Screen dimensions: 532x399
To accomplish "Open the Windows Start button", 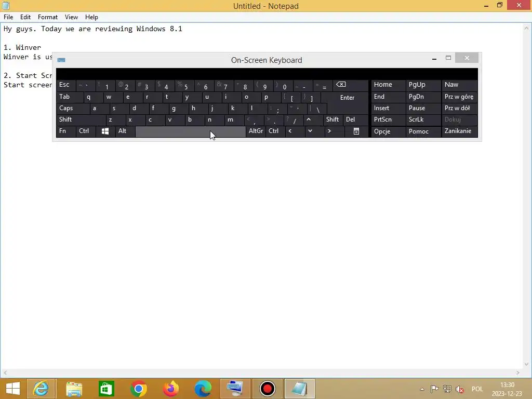I will [13, 389].
